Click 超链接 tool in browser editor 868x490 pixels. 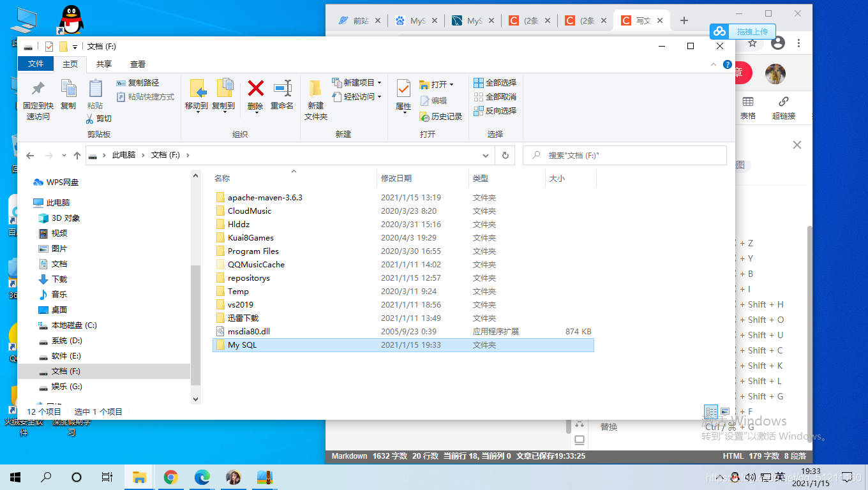(784, 108)
